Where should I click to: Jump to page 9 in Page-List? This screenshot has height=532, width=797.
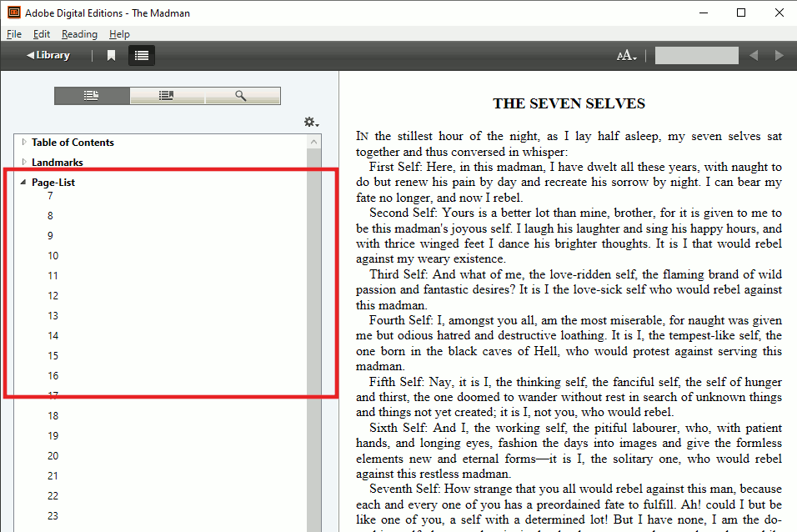tap(50, 235)
